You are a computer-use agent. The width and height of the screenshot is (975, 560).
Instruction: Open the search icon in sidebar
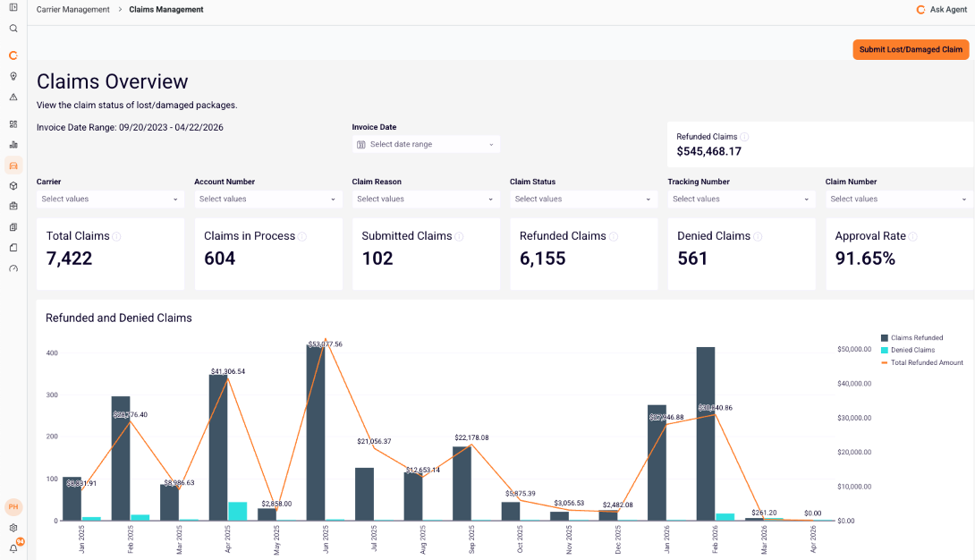click(x=13, y=29)
